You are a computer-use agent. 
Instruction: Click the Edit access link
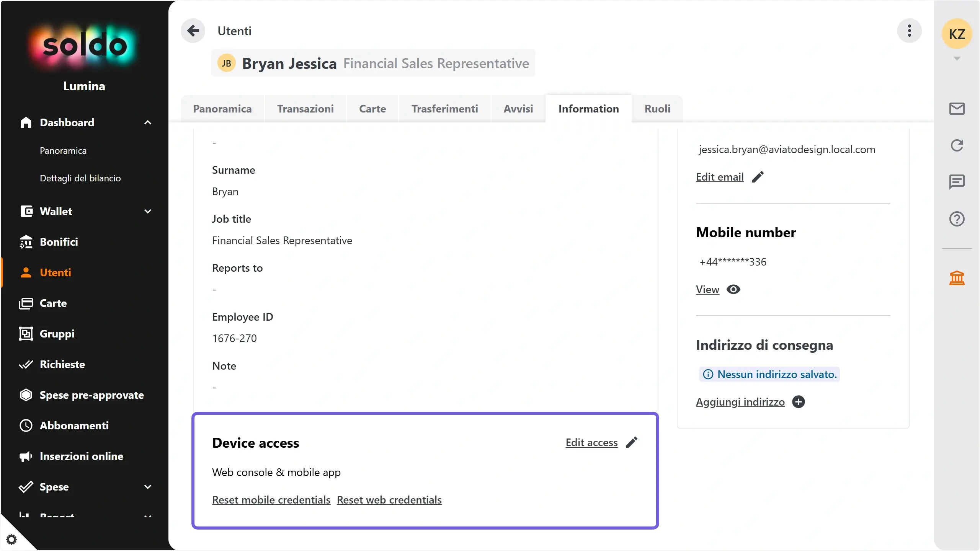(x=591, y=442)
